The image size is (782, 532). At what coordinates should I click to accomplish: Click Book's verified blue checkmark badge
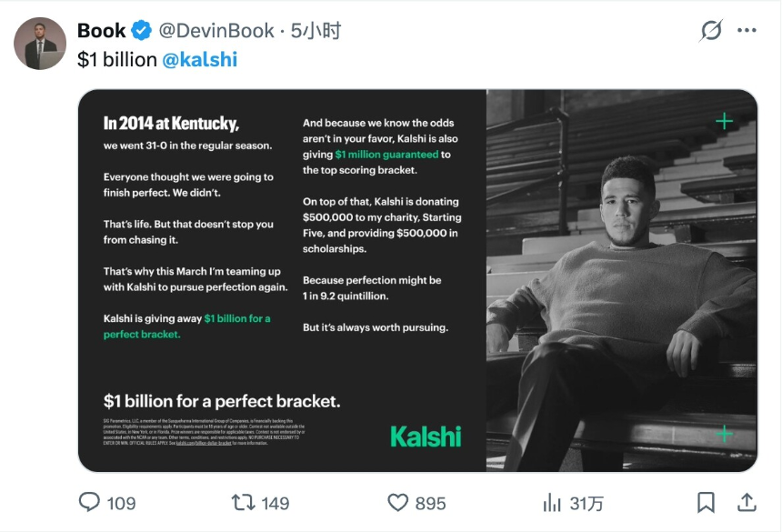coord(142,29)
